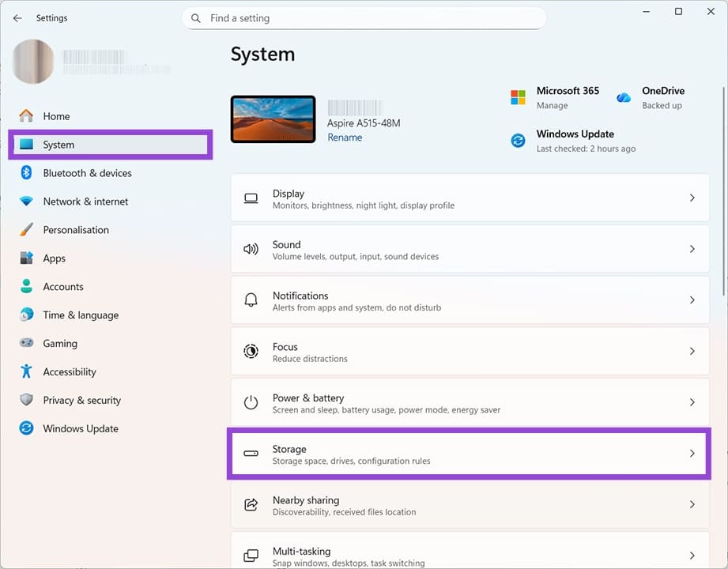The height and width of the screenshot is (569, 728).
Task: Select Accounts in the sidebar
Action: point(62,286)
